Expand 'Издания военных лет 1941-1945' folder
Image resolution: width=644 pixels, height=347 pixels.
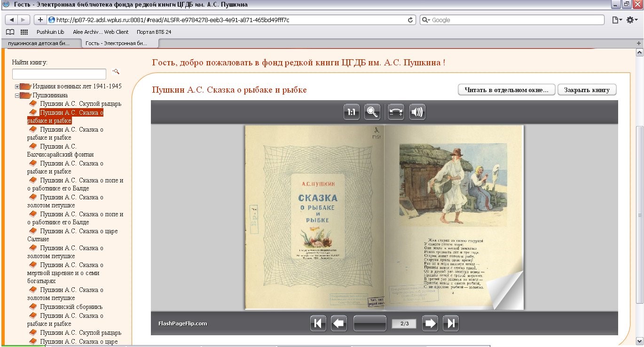pos(17,87)
